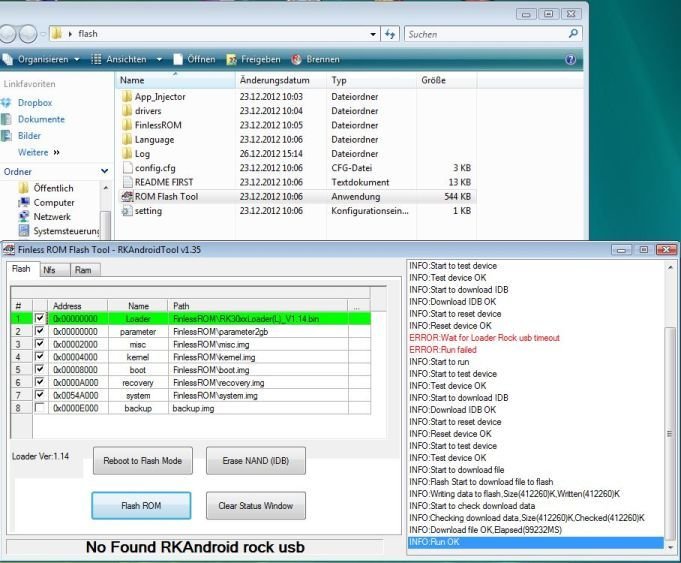Screen dimensions: 681x563
Task: Click the Reboot to Flash Mode button
Action: click(142, 460)
